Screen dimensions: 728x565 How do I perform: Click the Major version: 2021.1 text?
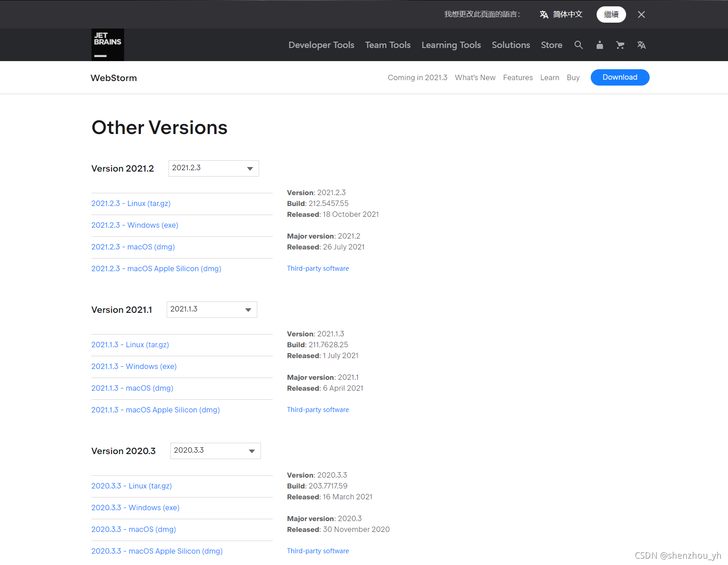tap(323, 377)
